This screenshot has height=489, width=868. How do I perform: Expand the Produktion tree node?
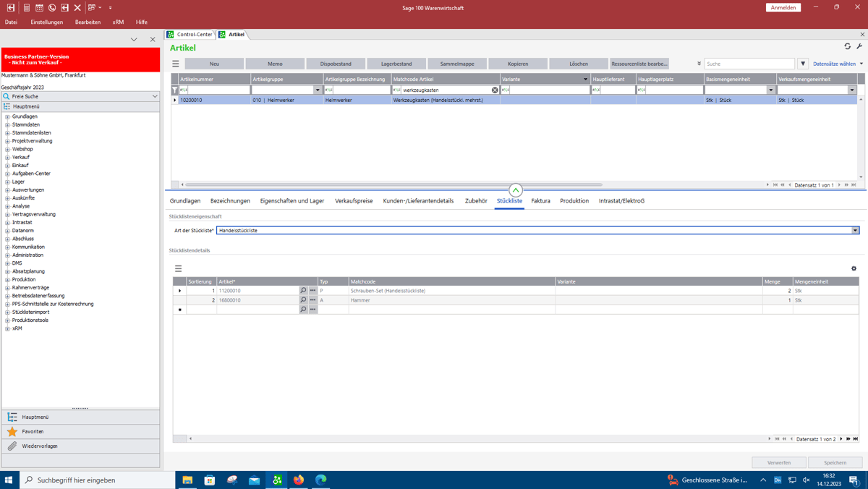tap(7, 279)
